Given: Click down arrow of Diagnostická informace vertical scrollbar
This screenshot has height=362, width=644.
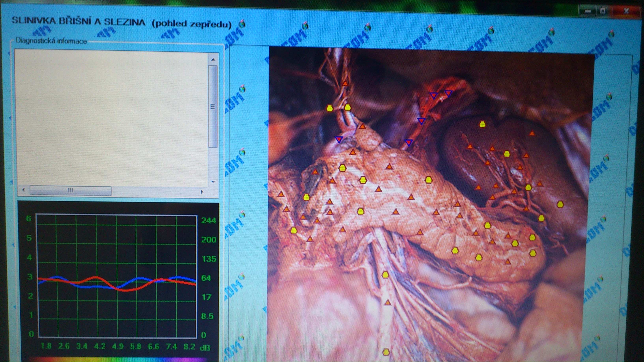Looking at the screenshot, I should (x=213, y=182).
